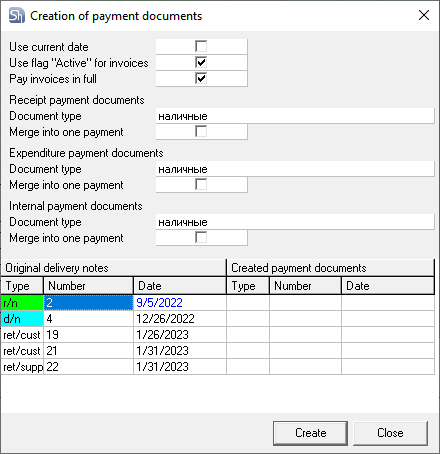Click the Sh application icon in title bar

point(17,16)
